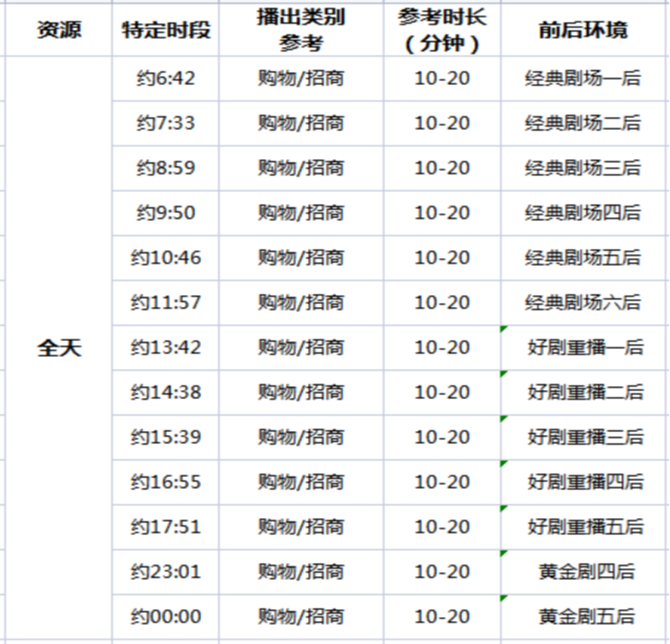Click the 经典剧场四后 cell
This screenshot has height=644, width=670.
point(583,213)
